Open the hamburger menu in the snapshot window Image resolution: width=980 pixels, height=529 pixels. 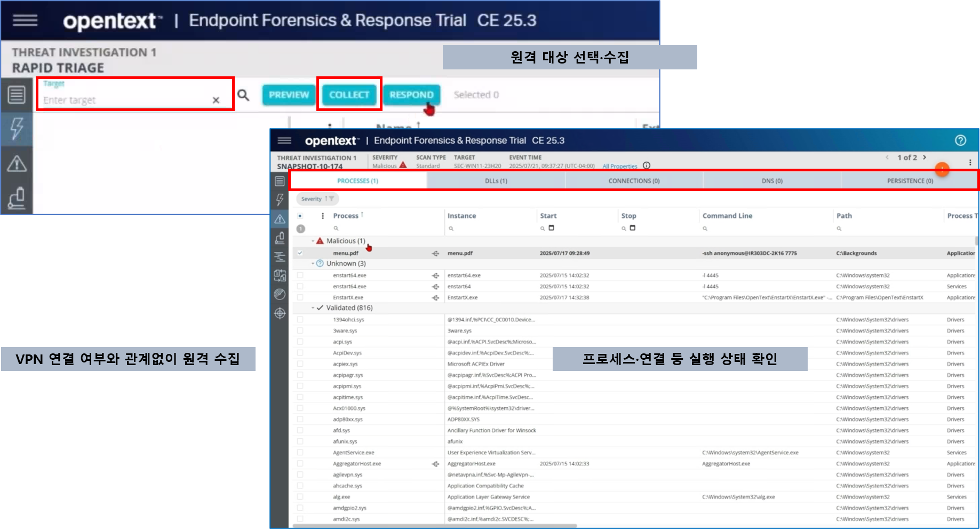point(284,140)
